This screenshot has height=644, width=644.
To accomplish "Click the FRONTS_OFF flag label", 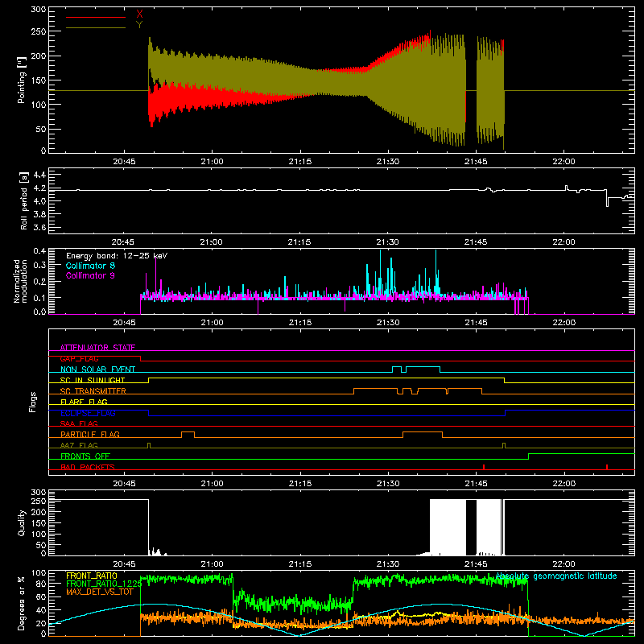I will (85, 456).
